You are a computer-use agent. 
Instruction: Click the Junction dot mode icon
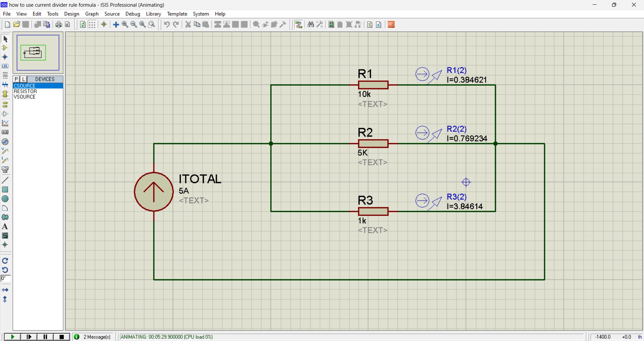pos(5,57)
